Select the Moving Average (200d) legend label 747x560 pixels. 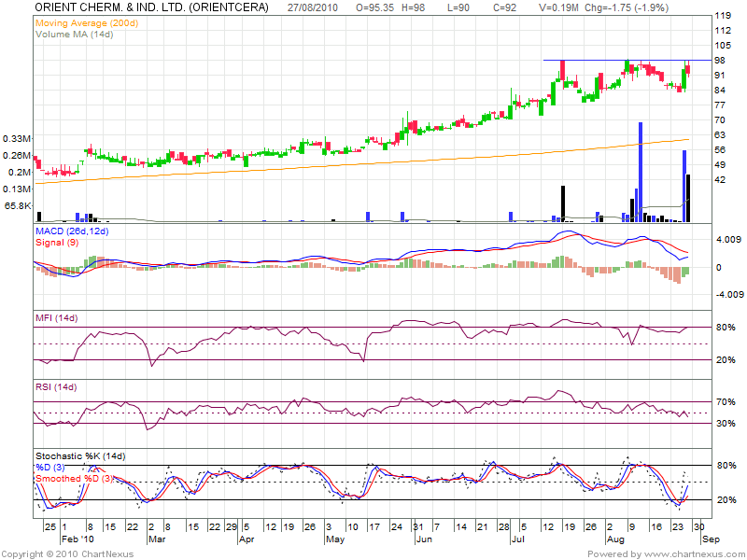pos(86,21)
